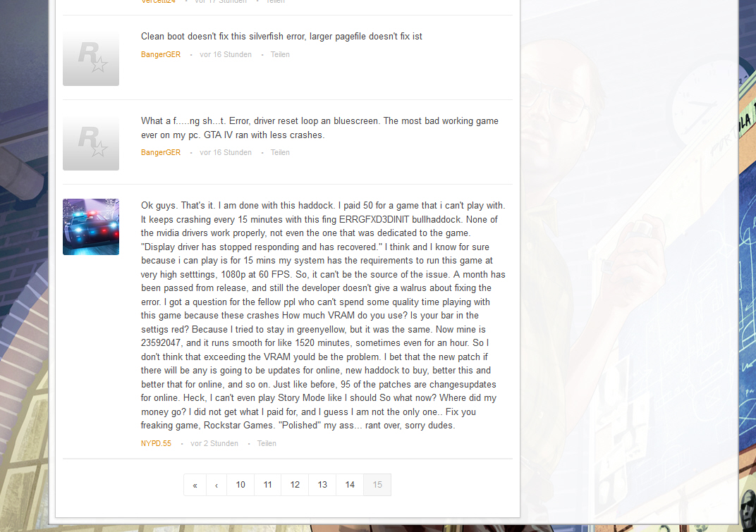Go to previous page with ‹ arrow

tap(217, 485)
